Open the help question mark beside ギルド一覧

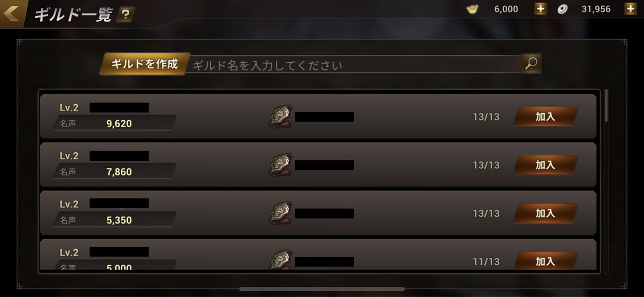pyautogui.click(x=125, y=15)
